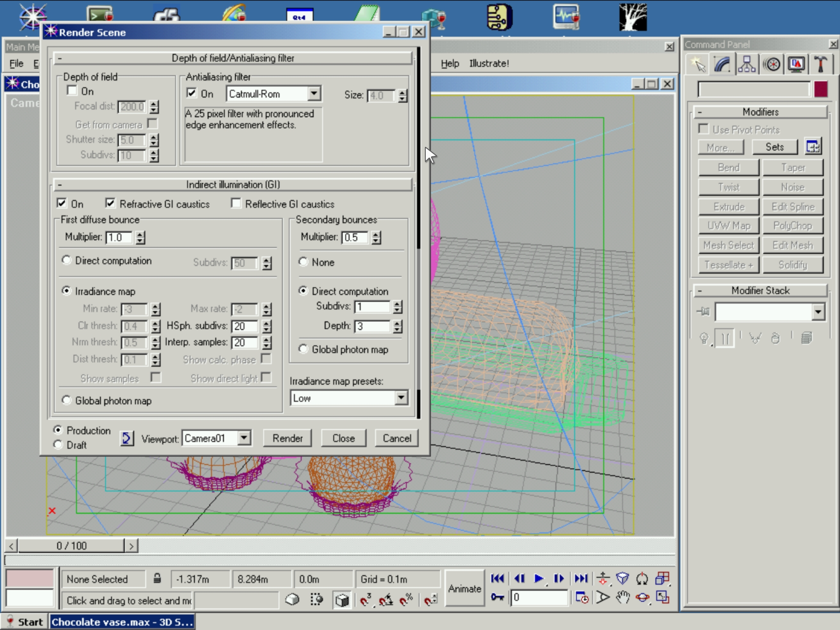Open the Time Configuration icon
Viewport: 840px width, 630px height.
[582, 598]
